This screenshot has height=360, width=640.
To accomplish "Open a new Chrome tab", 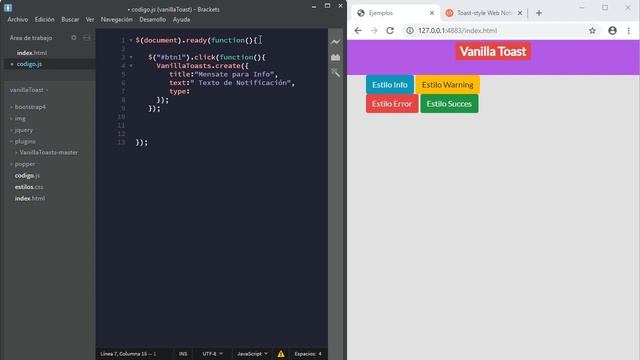I will point(539,13).
